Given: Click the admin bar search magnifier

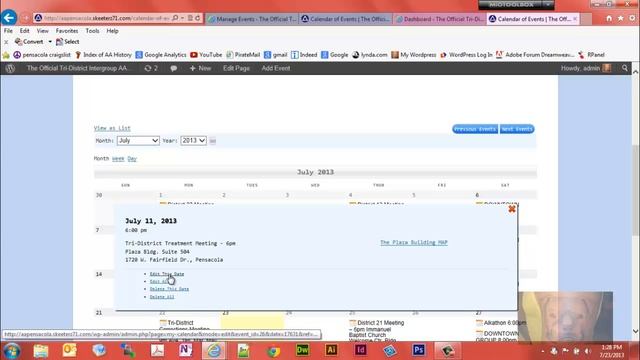Looking at the screenshot, I should (x=625, y=68).
